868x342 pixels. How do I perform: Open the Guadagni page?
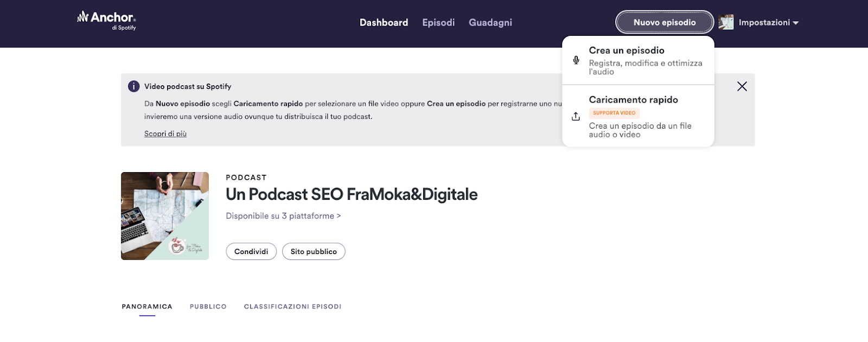coord(490,22)
